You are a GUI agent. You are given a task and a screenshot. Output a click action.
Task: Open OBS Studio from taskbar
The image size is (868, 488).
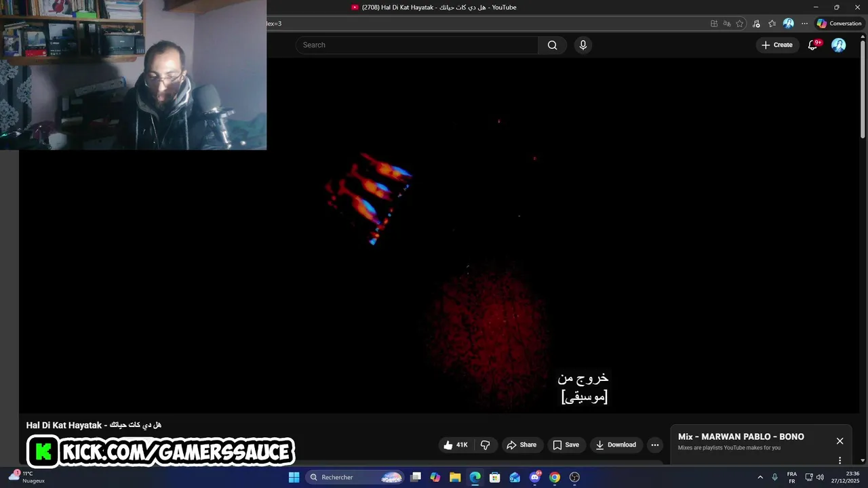coord(574,477)
